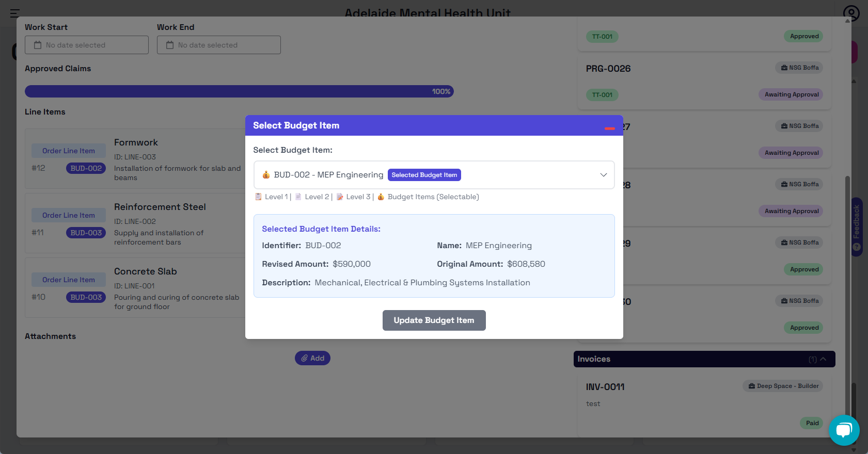Open the hamburger menu icon
Image resolution: width=868 pixels, height=454 pixels.
point(15,13)
